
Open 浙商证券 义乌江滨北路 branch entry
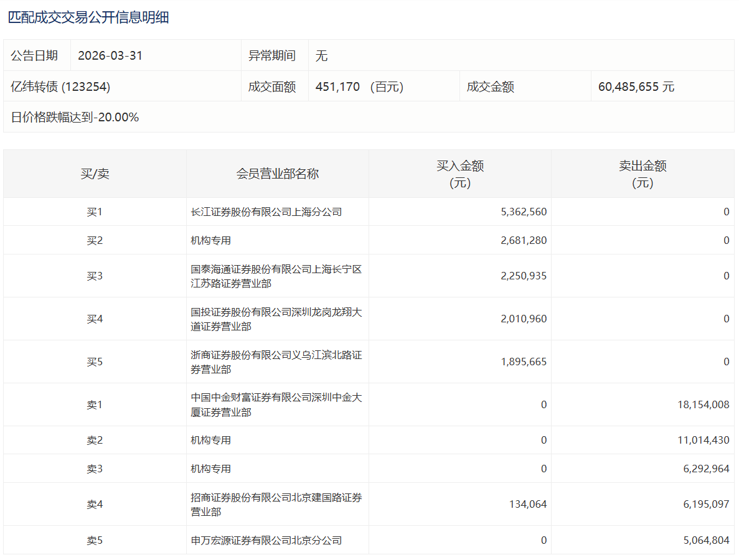pyautogui.click(x=276, y=362)
